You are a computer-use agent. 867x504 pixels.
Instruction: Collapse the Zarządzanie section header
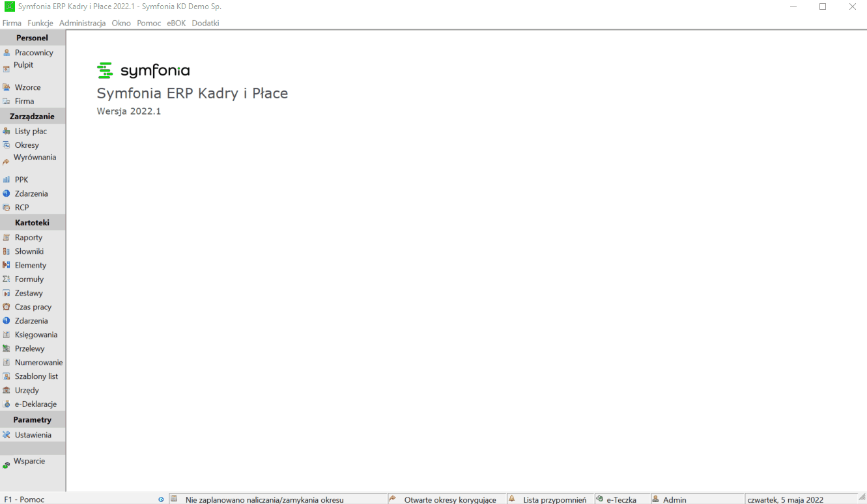coord(33,117)
